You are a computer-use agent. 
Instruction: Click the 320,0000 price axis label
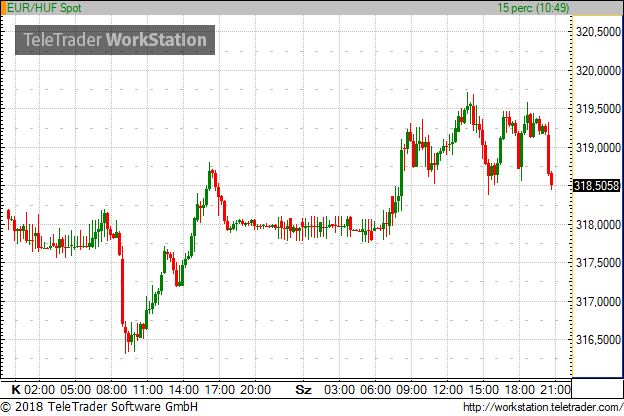(x=598, y=70)
